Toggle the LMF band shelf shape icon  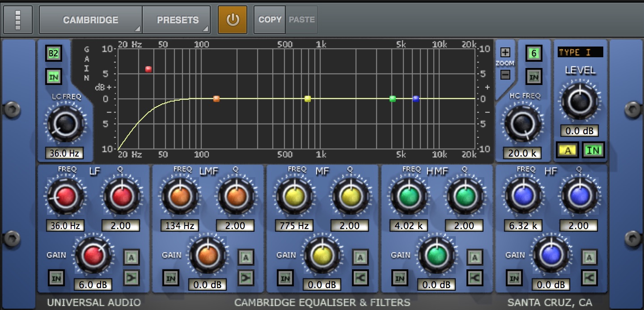[x=246, y=278]
